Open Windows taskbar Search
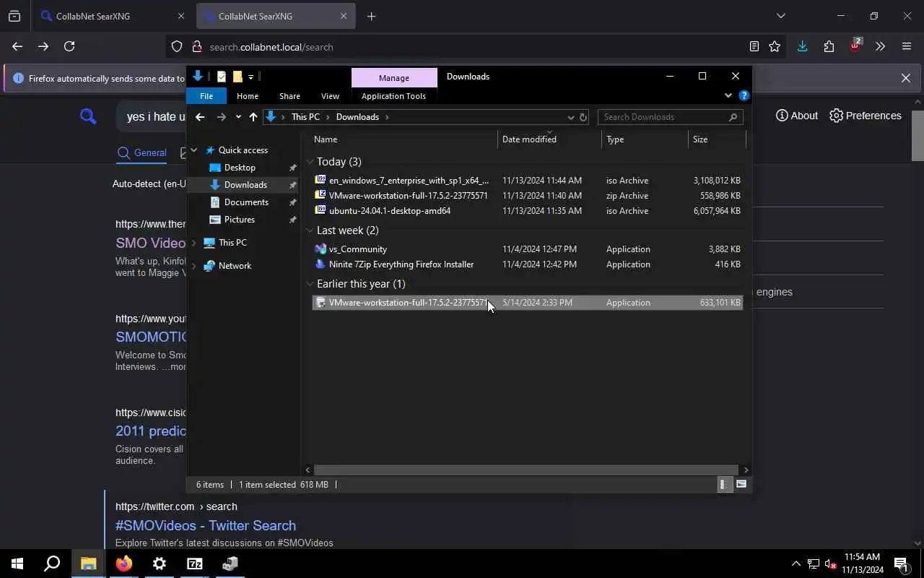The height and width of the screenshot is (578, 924). click(x=52, y=564)
